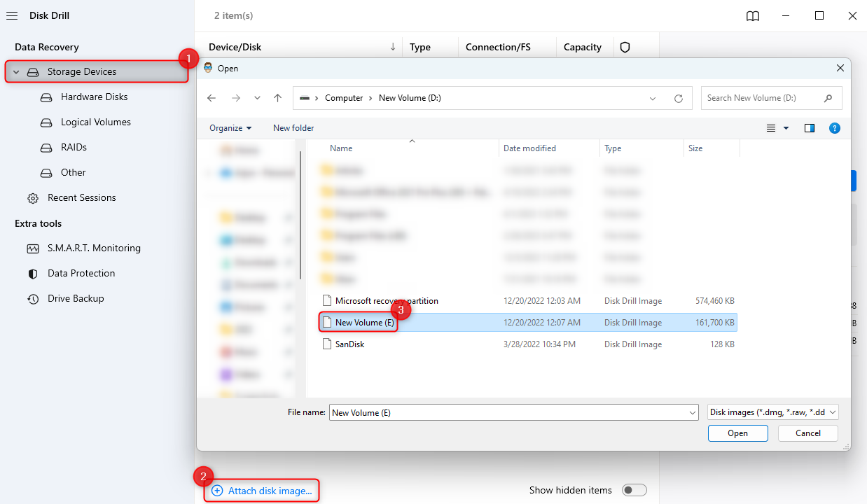Screen dimensions: 867x504
Task: Click the Open button
Action: pyautogui.click(x=737, y=433)
